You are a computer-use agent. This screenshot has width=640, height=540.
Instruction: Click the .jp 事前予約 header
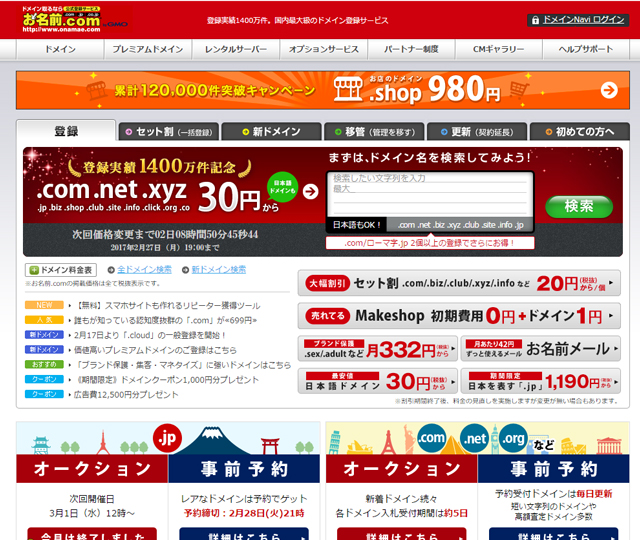click(244, 469)
